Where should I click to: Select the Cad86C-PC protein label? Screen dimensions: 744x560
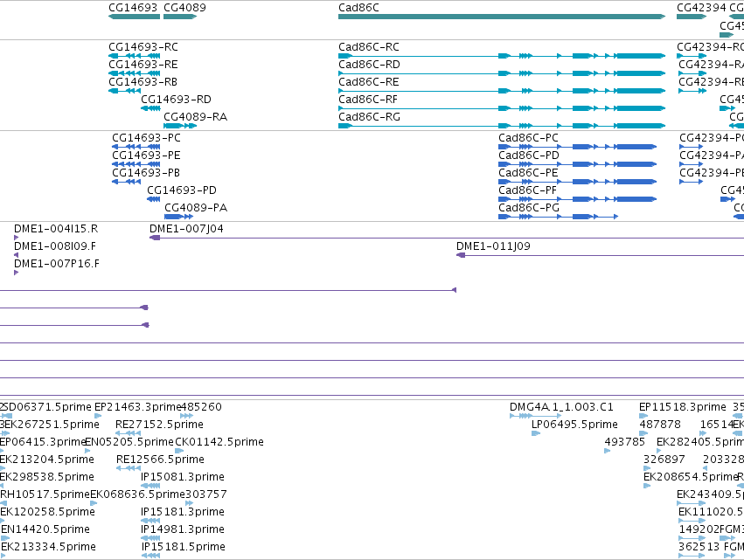pos(528,138)
